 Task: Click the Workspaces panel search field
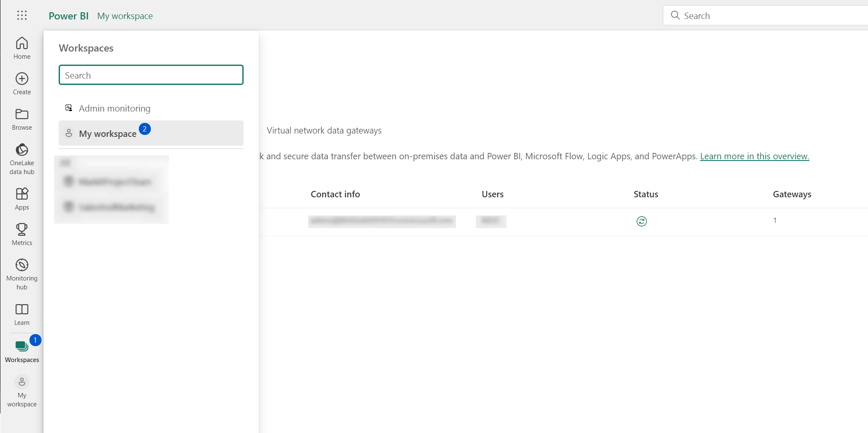[151, 75]
